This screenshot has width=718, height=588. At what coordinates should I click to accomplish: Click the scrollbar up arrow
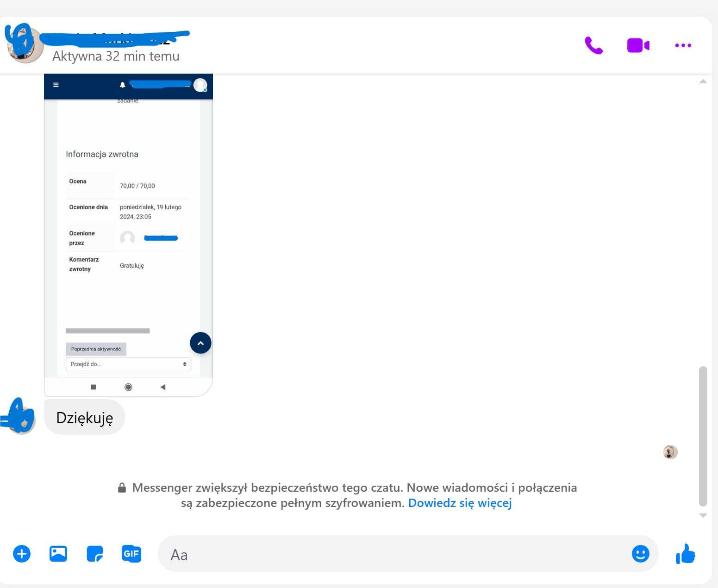tap(703, 81)
